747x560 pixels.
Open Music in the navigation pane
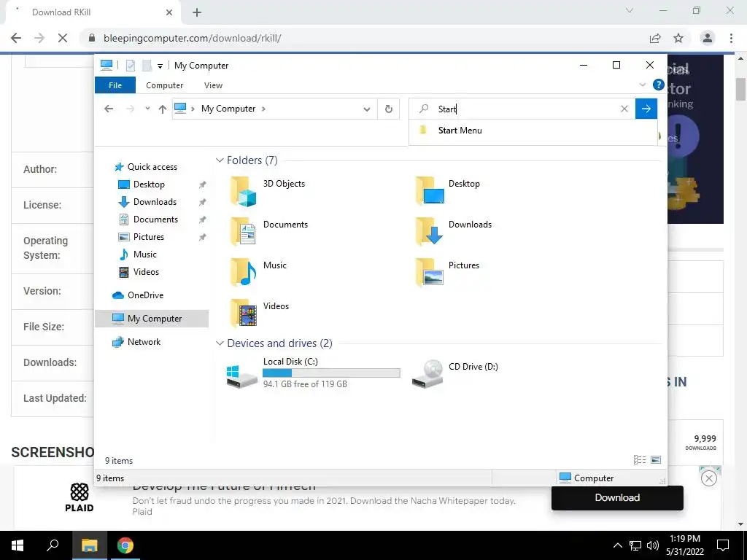coord(145,254)
